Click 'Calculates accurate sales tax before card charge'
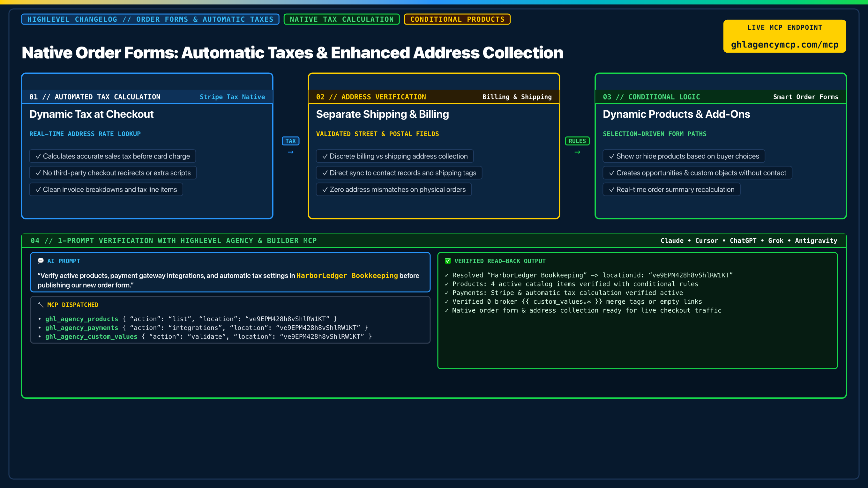 (113, 156)
